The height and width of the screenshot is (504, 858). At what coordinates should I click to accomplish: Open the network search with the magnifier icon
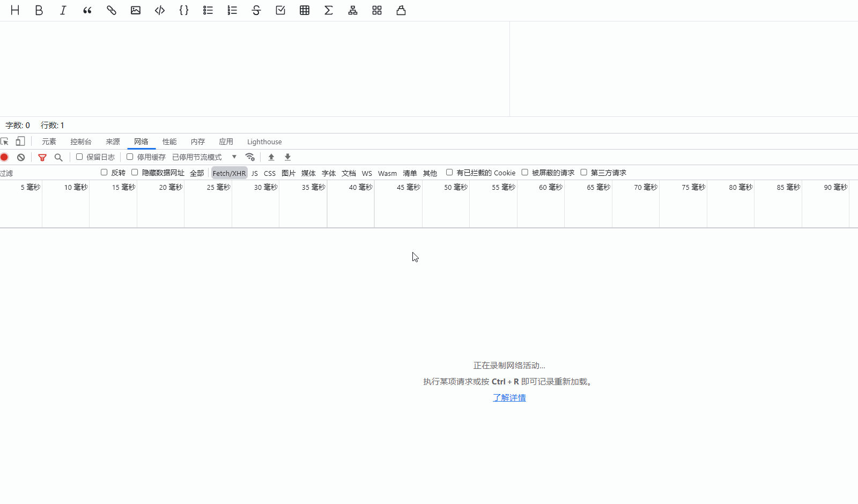(58, 157)
